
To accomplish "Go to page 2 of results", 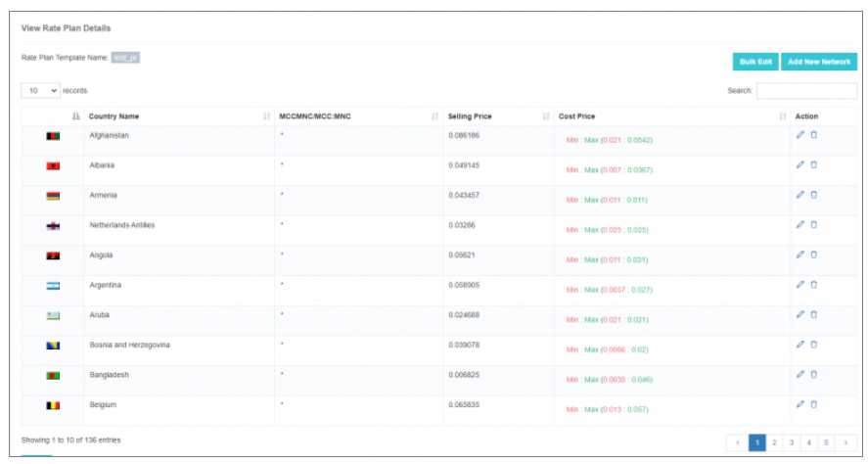I will [x=773, y=442].
